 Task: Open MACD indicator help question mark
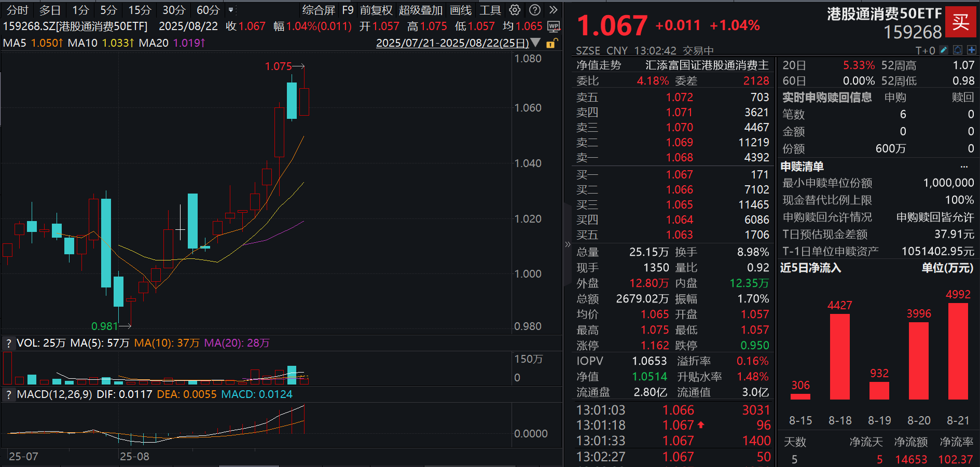pos(8,394)
